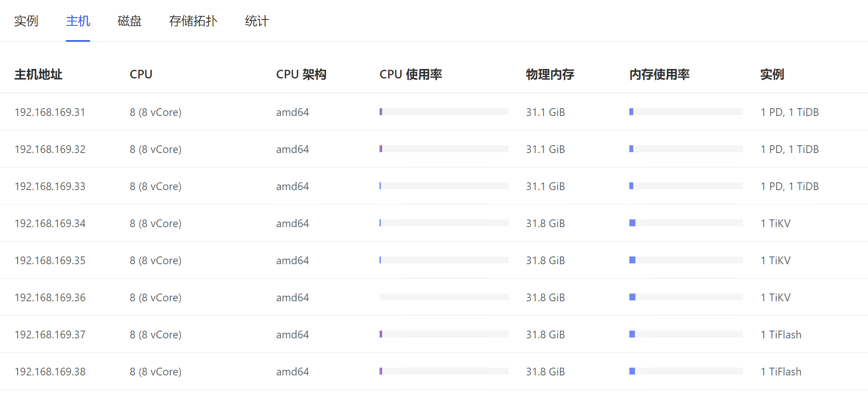Click the CPU column header
The width and height of the screenshot is (868, 403).
click(141, 74)
